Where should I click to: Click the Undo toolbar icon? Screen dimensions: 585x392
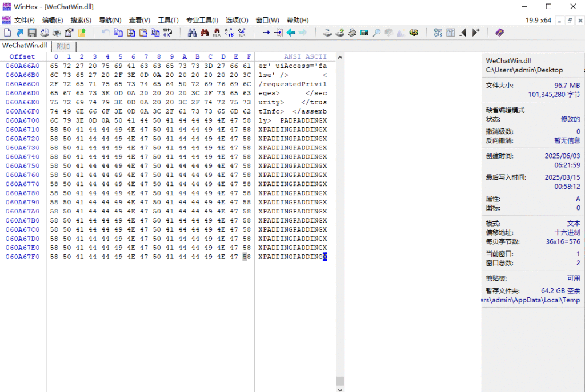click(x=106, y=33)
